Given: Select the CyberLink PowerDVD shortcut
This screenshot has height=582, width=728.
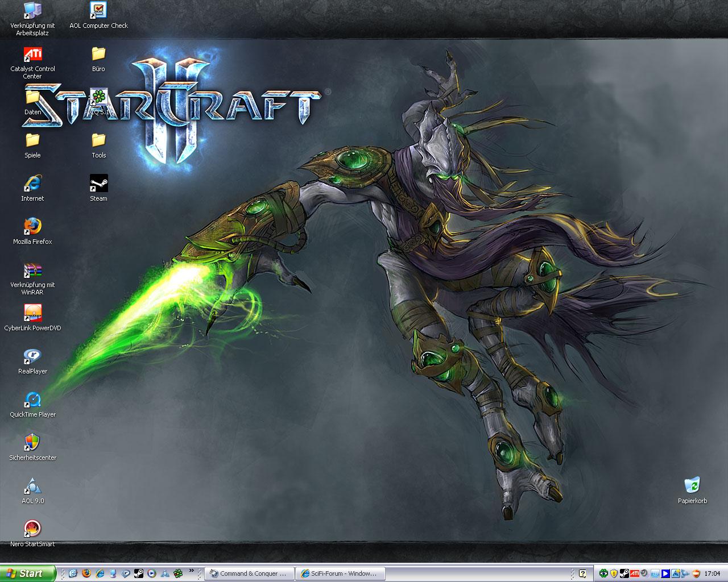Looking at the screenshot, I should click(32, 313).
